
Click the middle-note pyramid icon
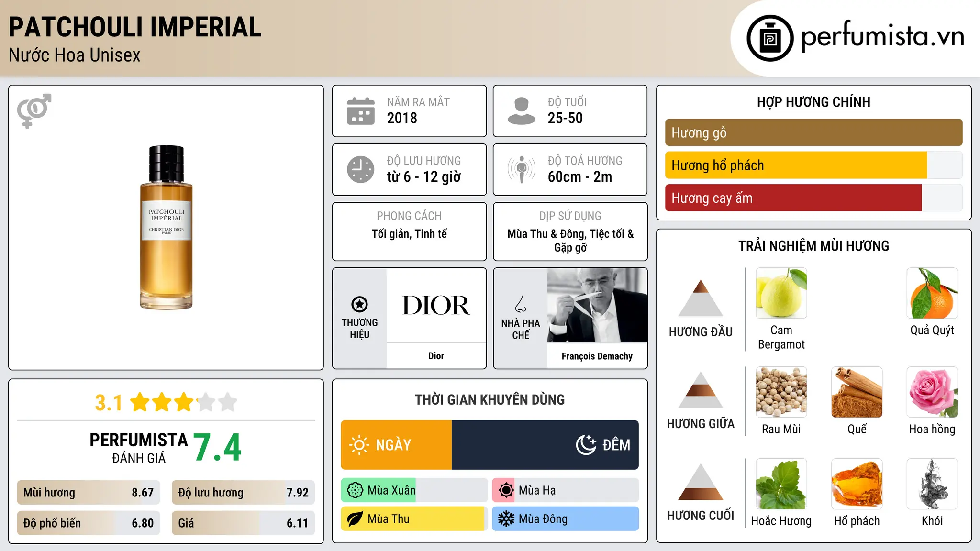tap(701, 390)
